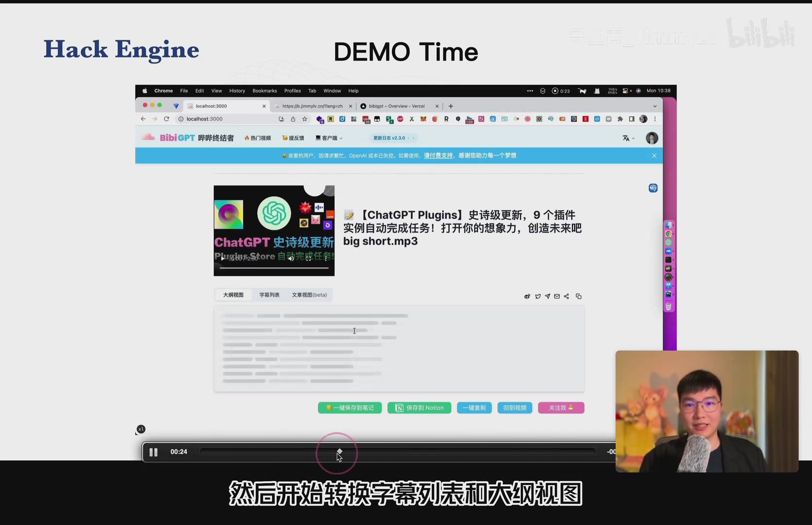Share summary to Weibo icon
This screenshot has height=525, width=812.
coord(527,297)
